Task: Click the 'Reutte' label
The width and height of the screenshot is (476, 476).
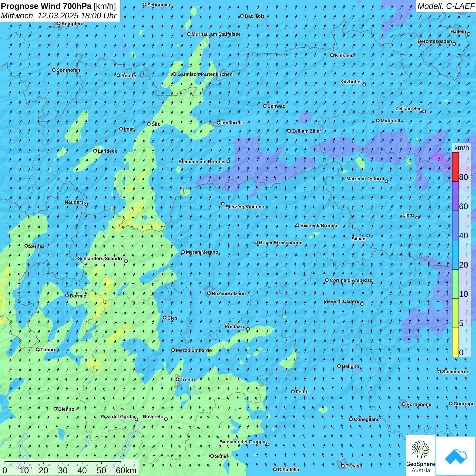Action: pos(129,75)
